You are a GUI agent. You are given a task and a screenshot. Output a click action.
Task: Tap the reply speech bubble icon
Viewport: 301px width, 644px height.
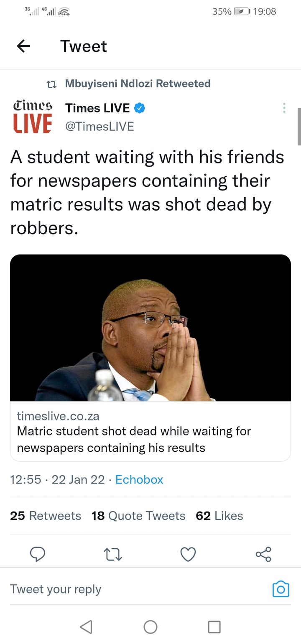(38, 554)
